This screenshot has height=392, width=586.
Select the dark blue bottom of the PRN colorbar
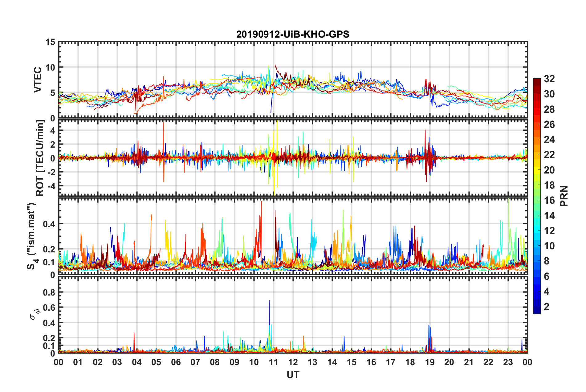(537, 311)
